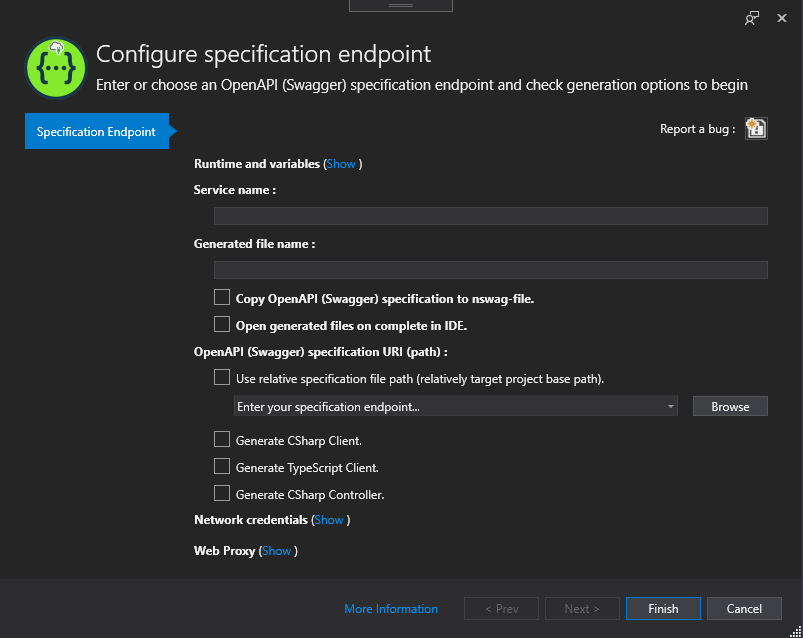Toggle Use relative specification file path

coord(222,378)
